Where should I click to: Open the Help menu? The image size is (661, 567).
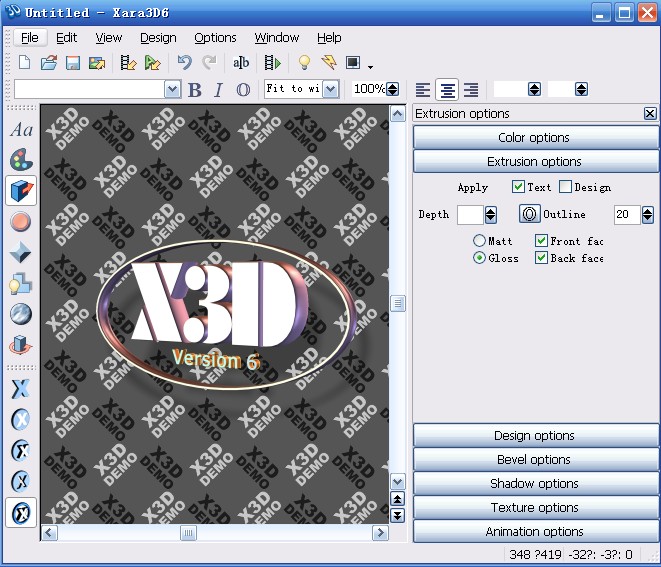point(329,38)
